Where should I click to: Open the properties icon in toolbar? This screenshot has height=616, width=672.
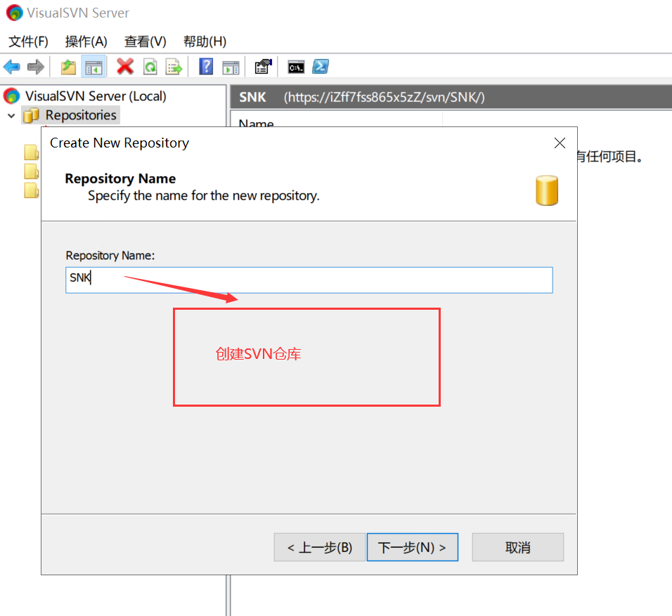[263, 67]
